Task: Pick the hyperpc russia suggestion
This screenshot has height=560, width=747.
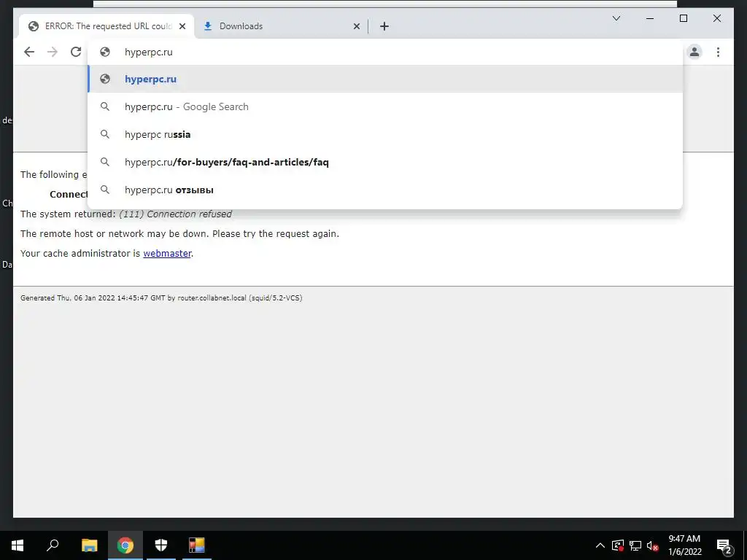Action: (x=385, y=134)
